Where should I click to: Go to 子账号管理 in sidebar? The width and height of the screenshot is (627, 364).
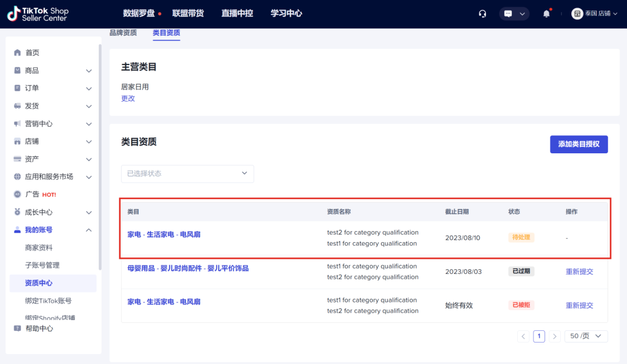[x=42, y=265]
